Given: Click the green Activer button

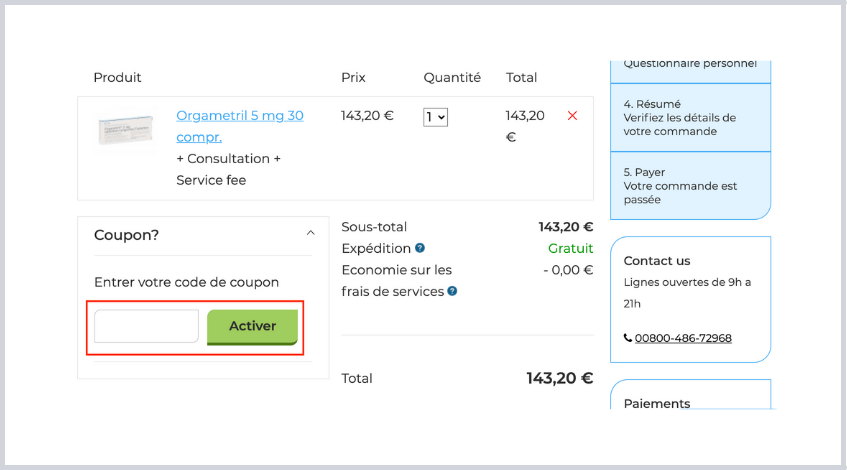Looking at the screenshot, I should pyautogui.click(x=252, y=327).
